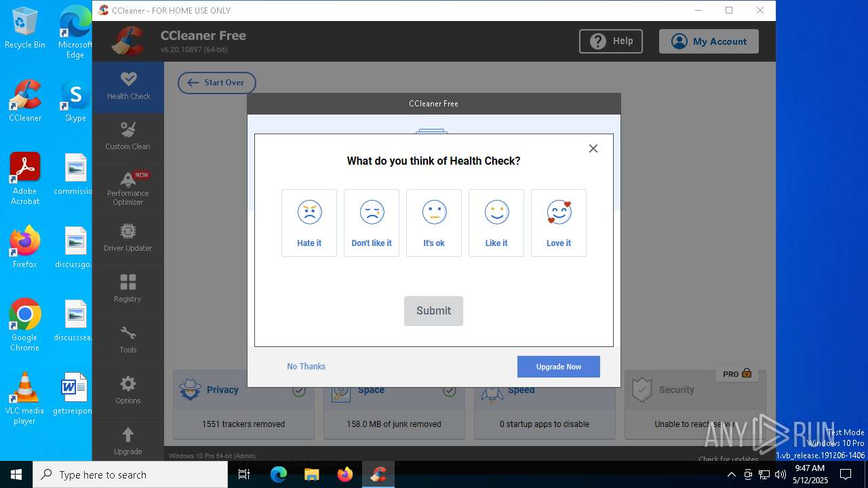Pick the Don't like it rating
Screen dimensions: 868x488
point(372,223)
